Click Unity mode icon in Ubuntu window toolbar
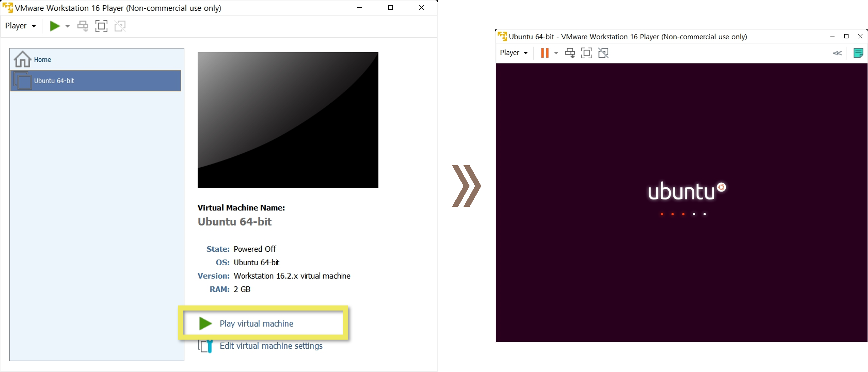868x372 pixels. click(x=604, y=53)
